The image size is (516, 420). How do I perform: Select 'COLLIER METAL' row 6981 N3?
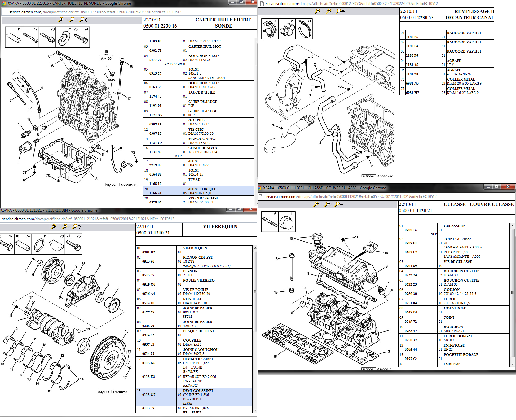click(x=447, y=81)
